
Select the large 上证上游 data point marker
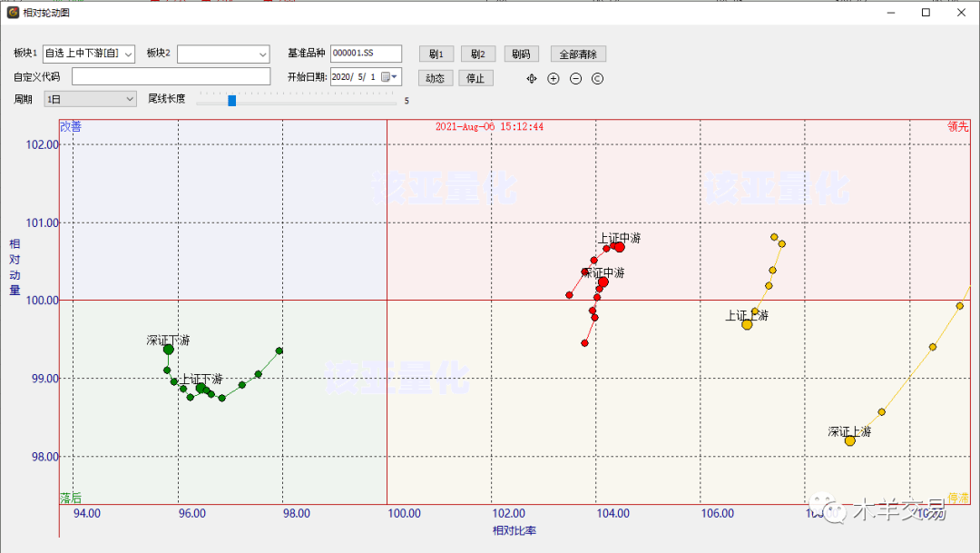747,324
